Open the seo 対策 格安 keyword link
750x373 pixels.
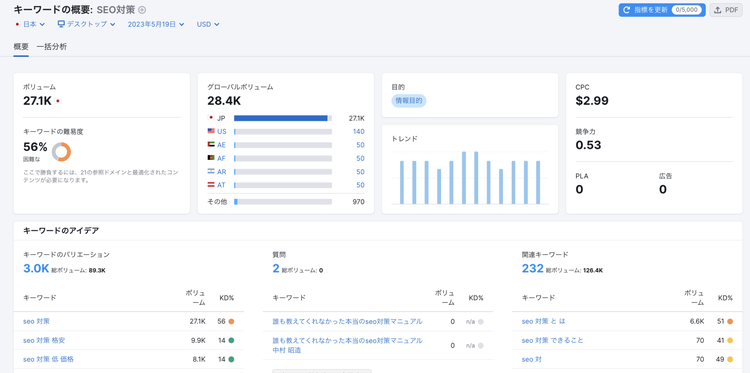tap(44, 340)
